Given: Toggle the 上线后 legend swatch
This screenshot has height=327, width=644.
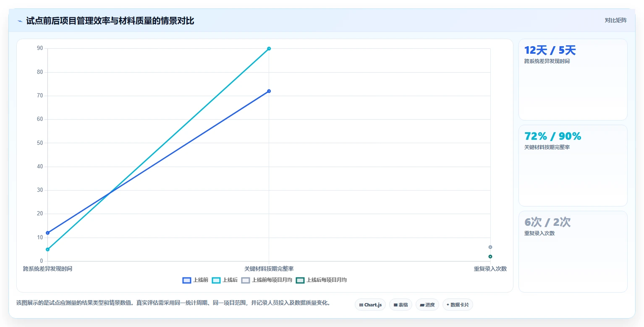Looking at the screenshot, I should coord(216,280).
